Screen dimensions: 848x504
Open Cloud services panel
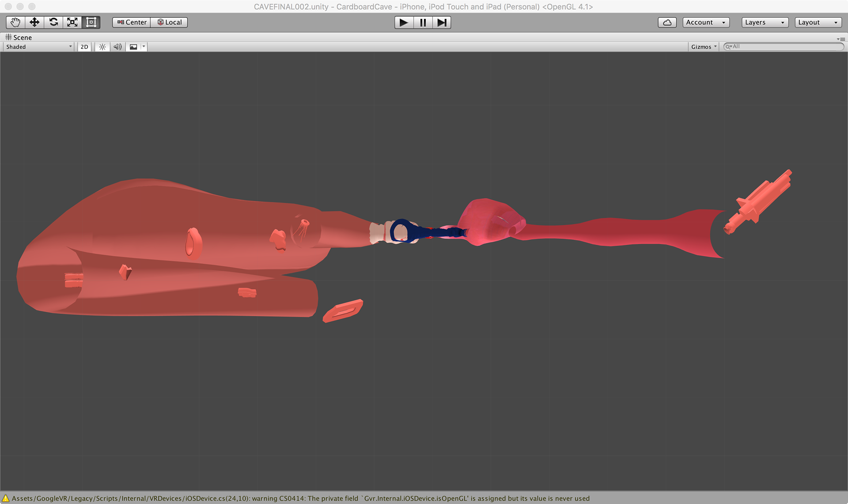coord(667,22)
